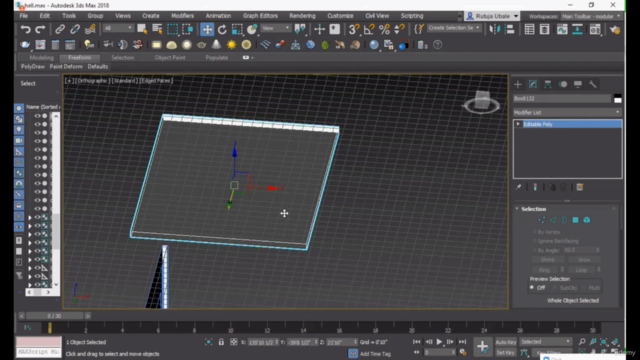
Task: Activate the Select and Link tool
Action: (x=60, y=29)
